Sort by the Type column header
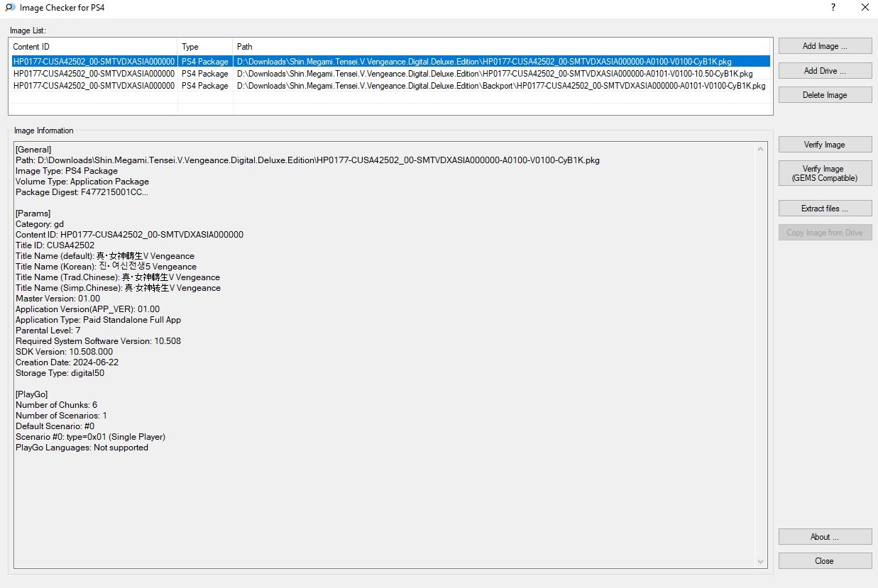This screenshot has width=878, height=588. point(205,47)
